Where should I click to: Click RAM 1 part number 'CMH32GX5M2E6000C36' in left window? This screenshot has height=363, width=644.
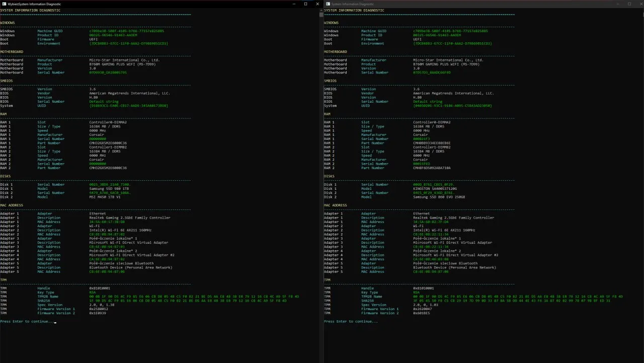pos(108,143)
